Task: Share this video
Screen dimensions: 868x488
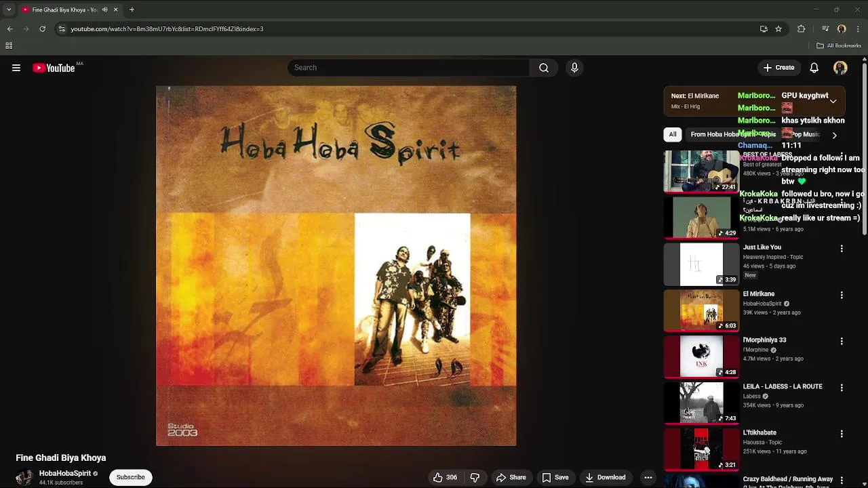Action: (x=511, y=477)
